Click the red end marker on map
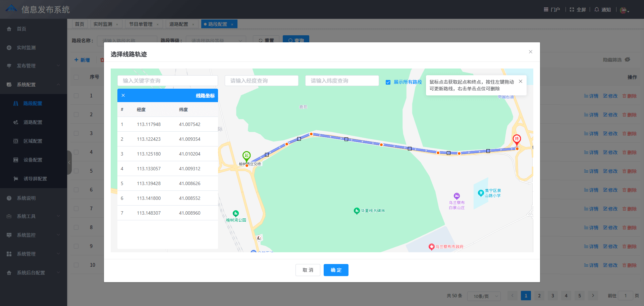This screenshot has width=644, height=306. tap(517, 139)
